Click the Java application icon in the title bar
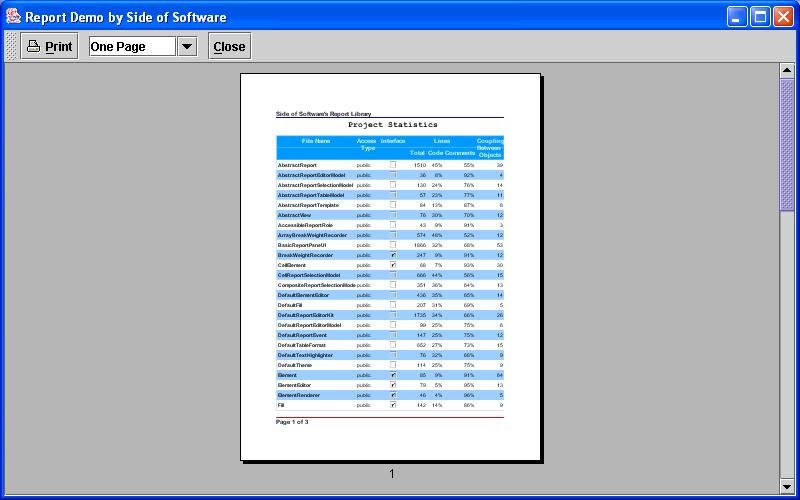 coord(13,16)
